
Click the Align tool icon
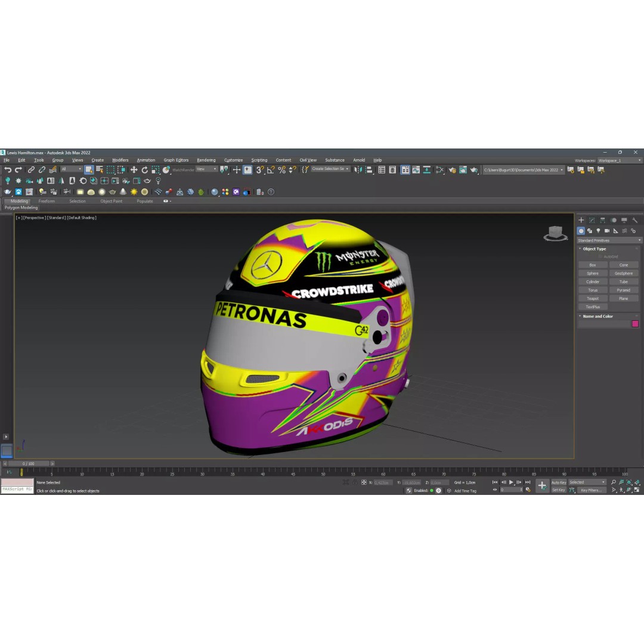pyautogui.click(x=369, y=169)
